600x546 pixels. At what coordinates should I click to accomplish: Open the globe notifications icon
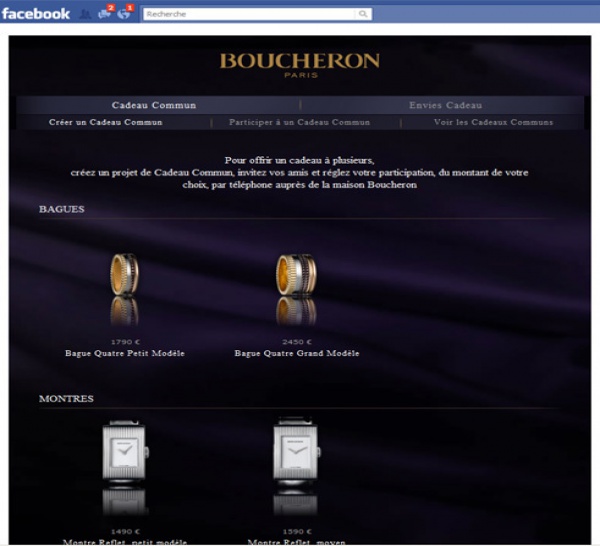(124, 13)
